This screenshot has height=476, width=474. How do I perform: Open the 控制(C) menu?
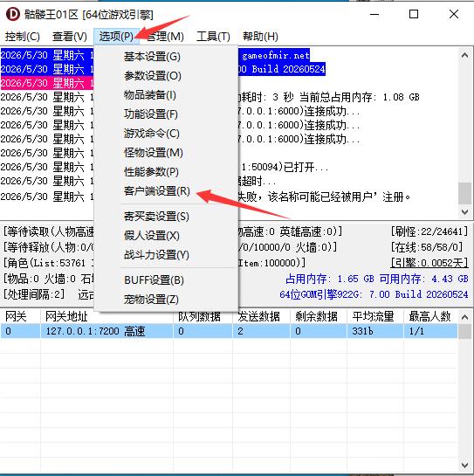[x=22, y=37]
